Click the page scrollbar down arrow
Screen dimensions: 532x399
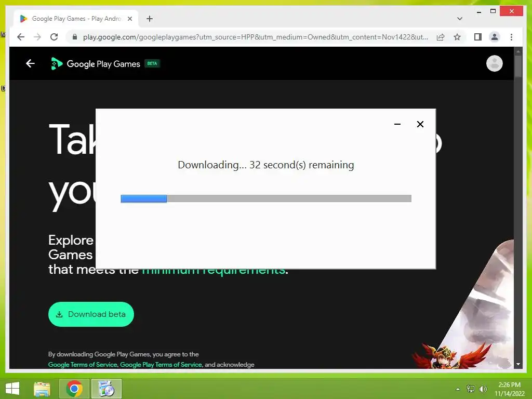[518, 364]
